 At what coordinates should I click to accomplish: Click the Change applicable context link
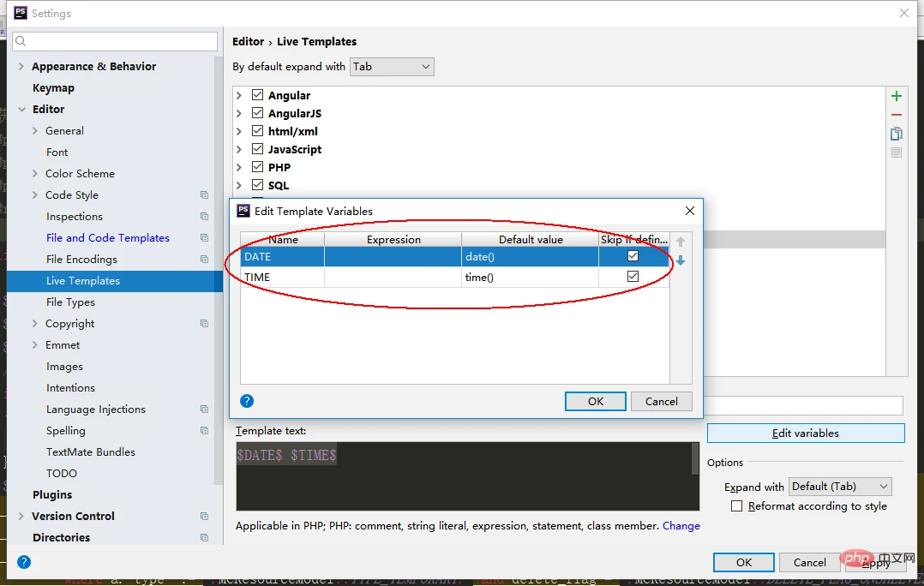click(x=681, y=526)
